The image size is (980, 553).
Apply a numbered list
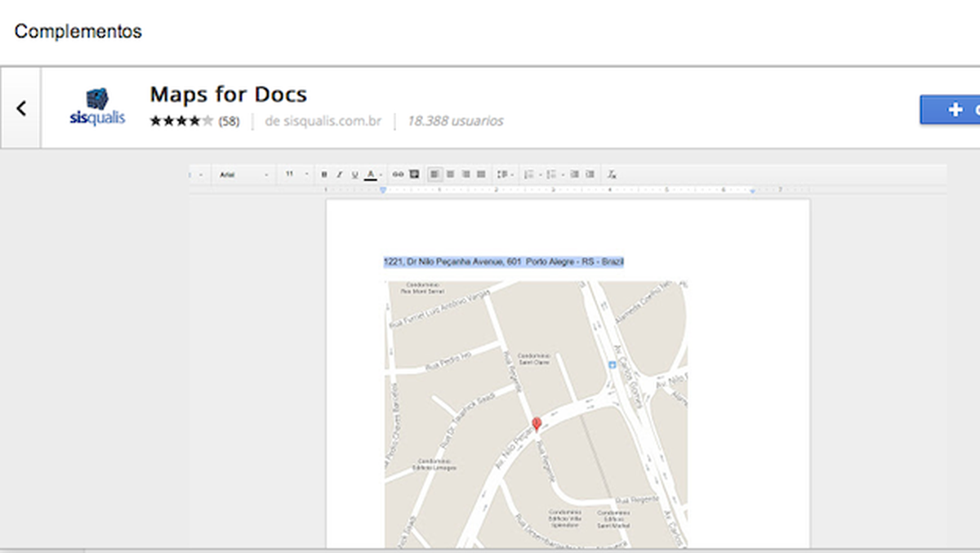529,174
